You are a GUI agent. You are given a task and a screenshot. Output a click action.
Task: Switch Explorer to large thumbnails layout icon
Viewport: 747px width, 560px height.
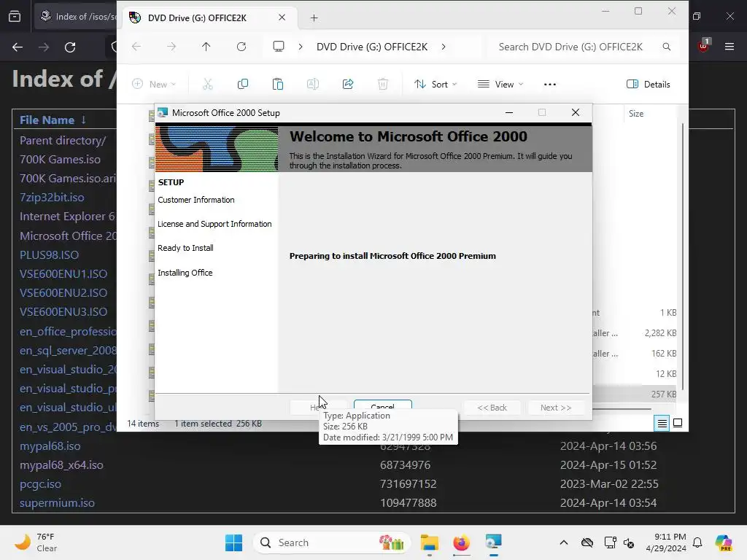(x=678, y=423)
